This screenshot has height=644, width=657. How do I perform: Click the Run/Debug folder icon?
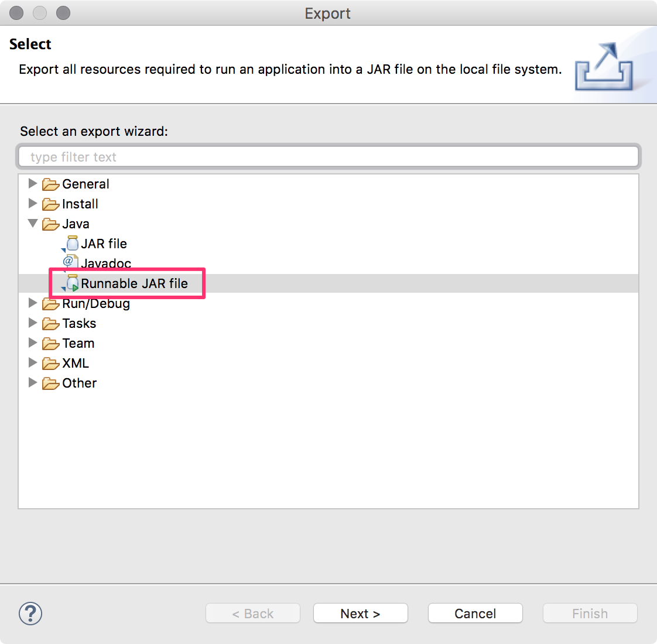pyautogui.click(x=51, y=303)
